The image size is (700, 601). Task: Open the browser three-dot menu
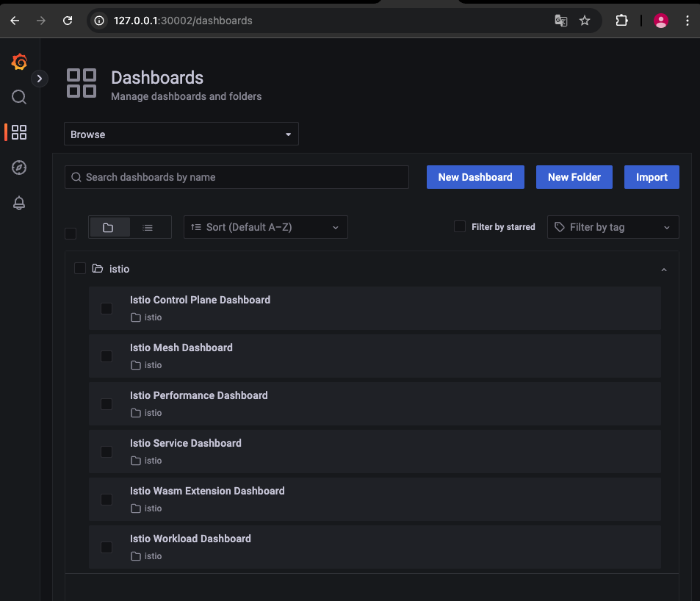click(x=687, y=21)
